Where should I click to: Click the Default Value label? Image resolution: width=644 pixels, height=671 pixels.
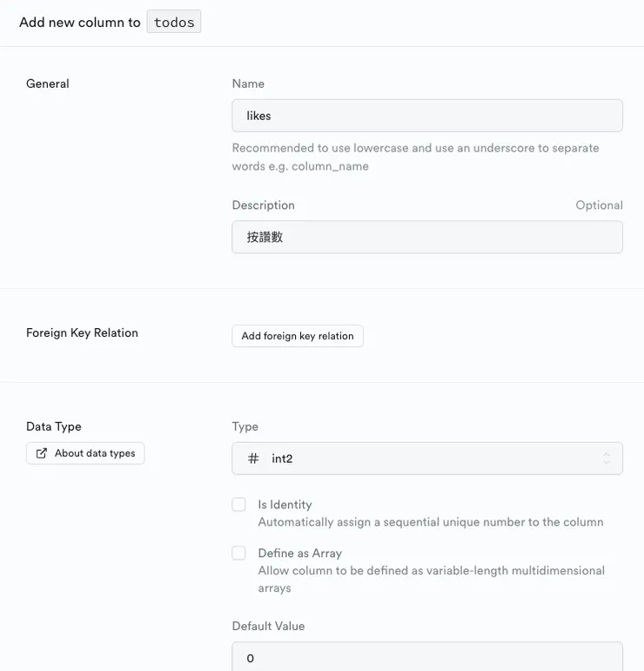point(268,626)
